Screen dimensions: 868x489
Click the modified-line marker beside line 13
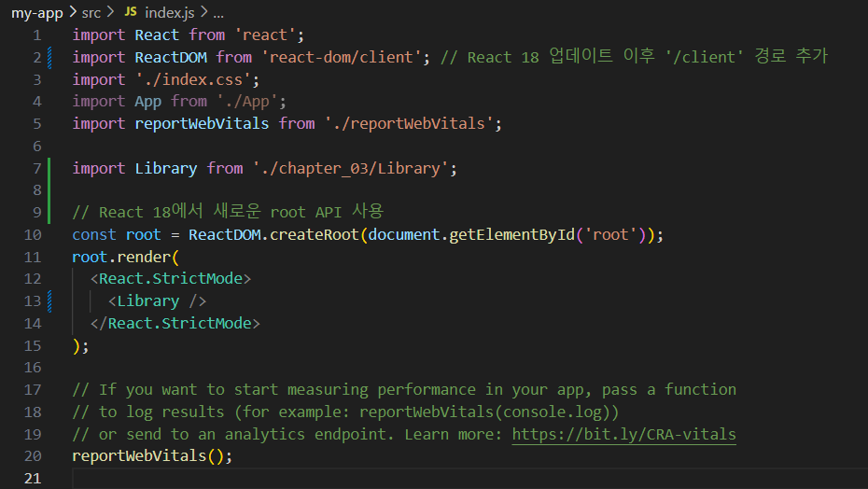[49, 301]
